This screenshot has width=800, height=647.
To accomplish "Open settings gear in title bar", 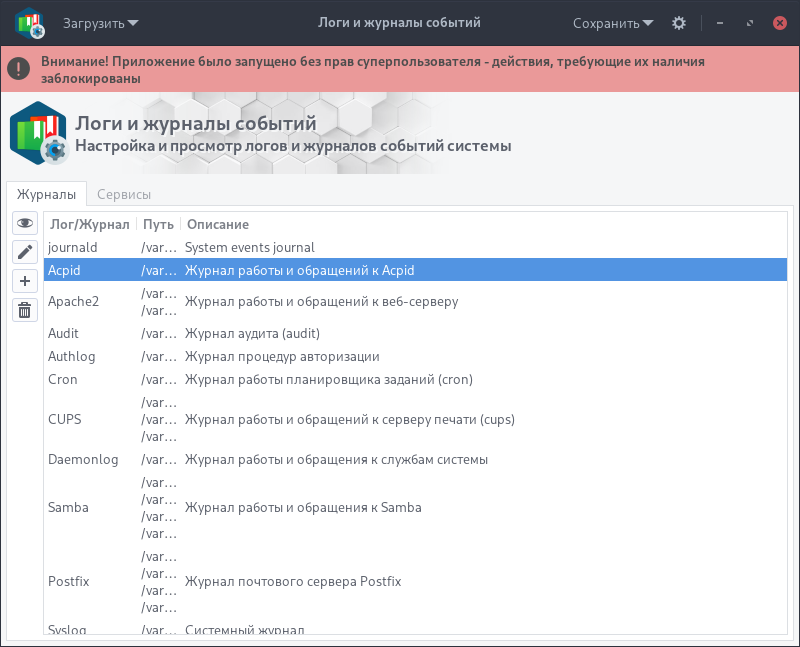I will coord(679,23).
